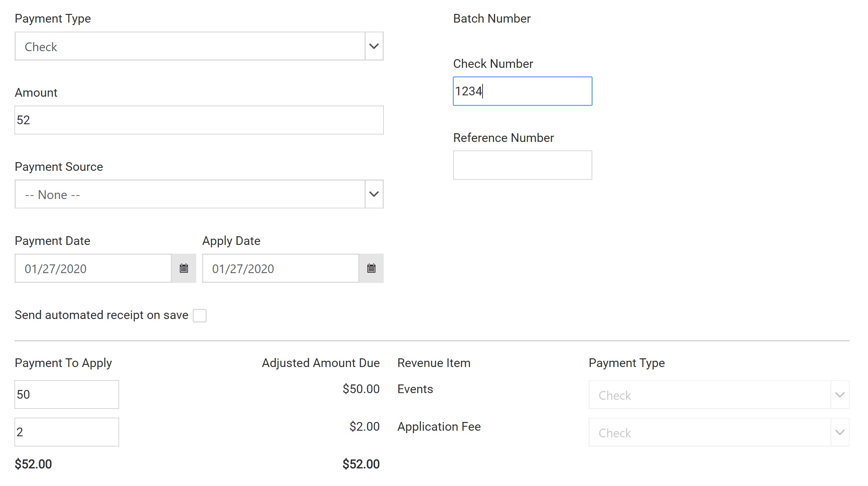868x486 pixels.
Task: Open the Apply Date calendar picker
Action: pos(371,268)
